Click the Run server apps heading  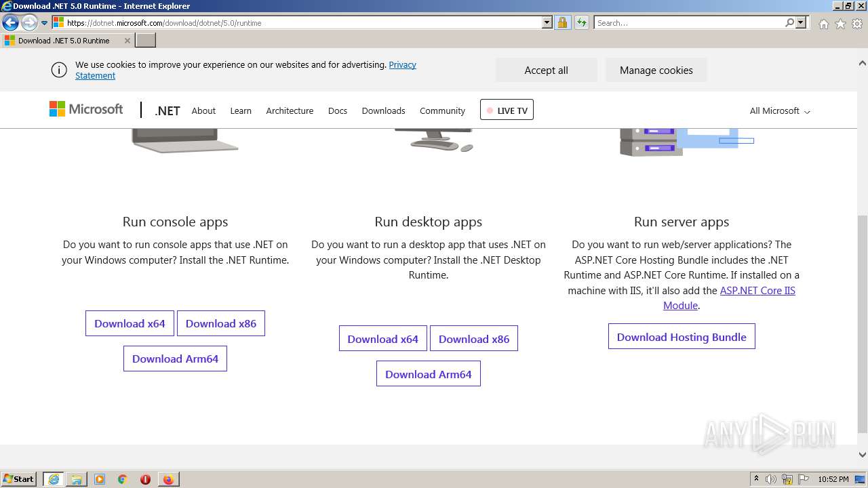pyautogui.click(x=682, y=222)
